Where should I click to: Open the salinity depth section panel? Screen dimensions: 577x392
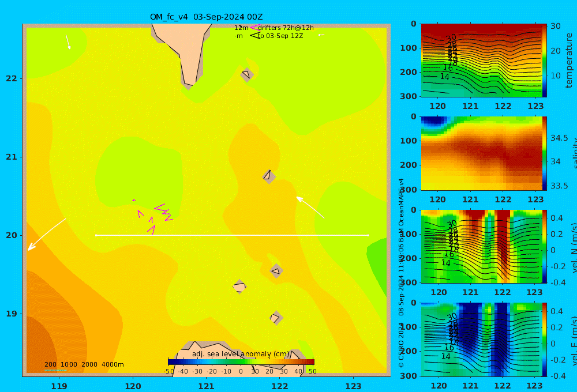click(x=482, y=153)
